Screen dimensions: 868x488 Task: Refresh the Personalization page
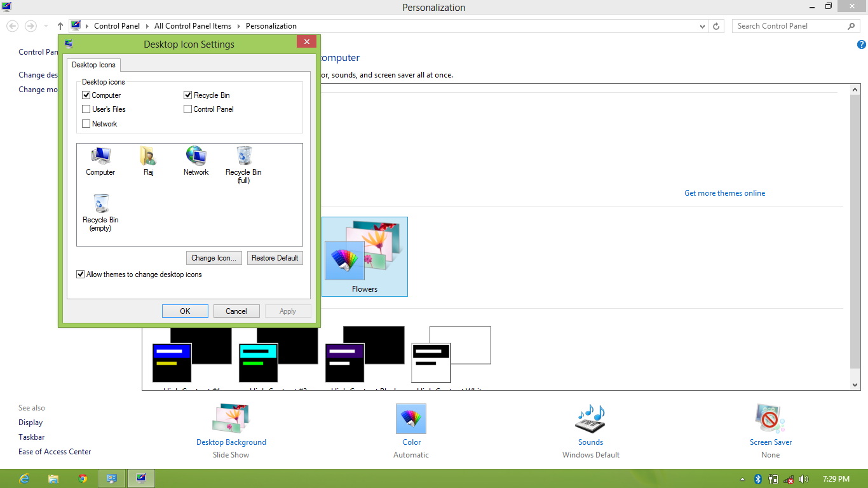[716, 26]
